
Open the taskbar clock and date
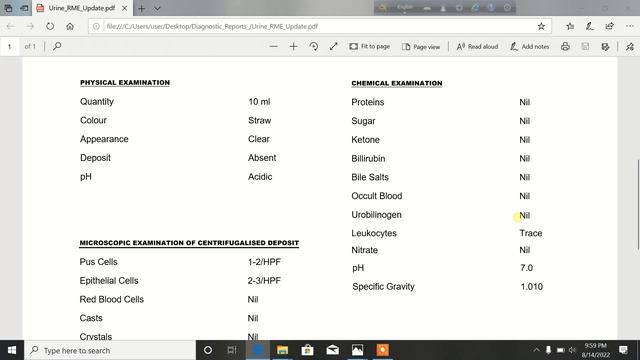(x=596, y=350)
